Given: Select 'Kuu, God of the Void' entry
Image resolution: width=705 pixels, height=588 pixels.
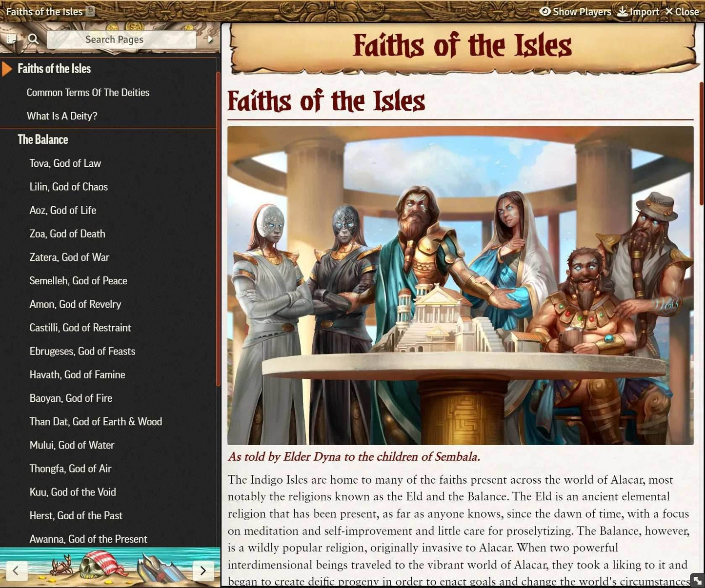Looking at the screenshot, I should 72,492.
